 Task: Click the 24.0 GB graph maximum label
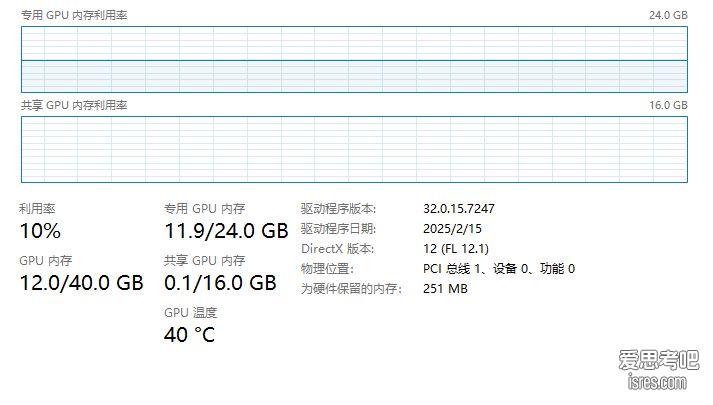coord(668,17)
